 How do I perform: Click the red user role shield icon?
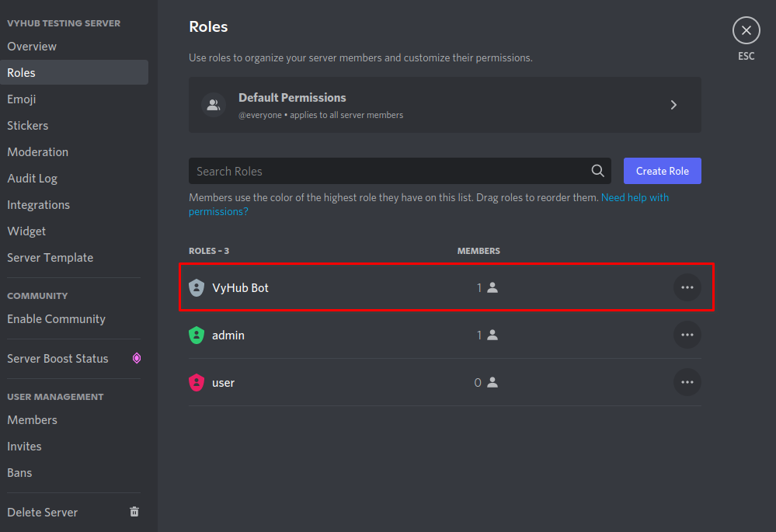click(196, 382)
